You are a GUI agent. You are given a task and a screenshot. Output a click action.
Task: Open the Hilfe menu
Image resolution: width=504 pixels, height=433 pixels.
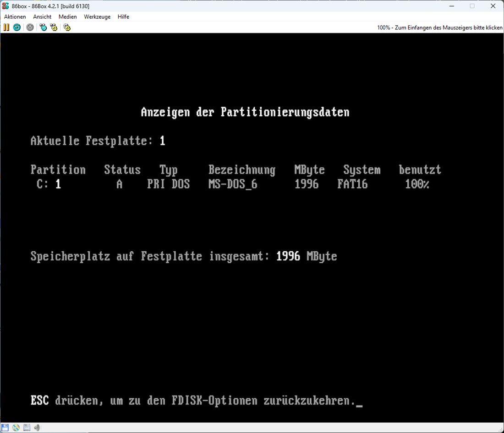(123, 17)
